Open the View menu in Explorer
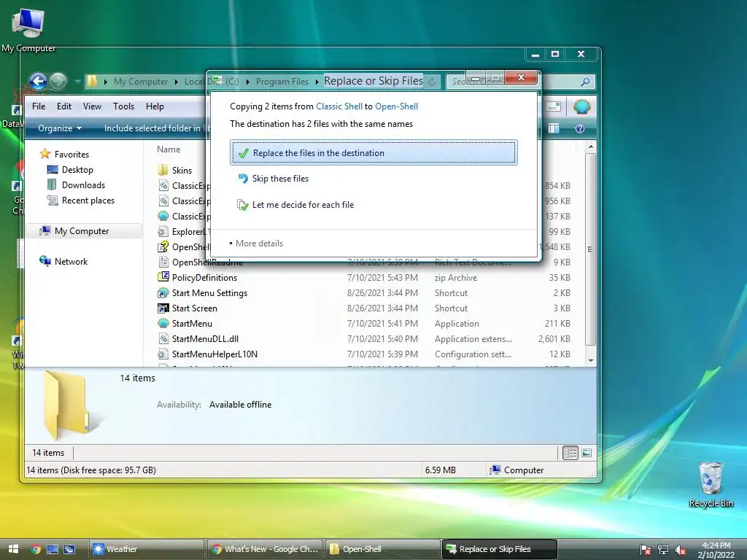Viewport: 747px width, 560px height. coord(92,106)
